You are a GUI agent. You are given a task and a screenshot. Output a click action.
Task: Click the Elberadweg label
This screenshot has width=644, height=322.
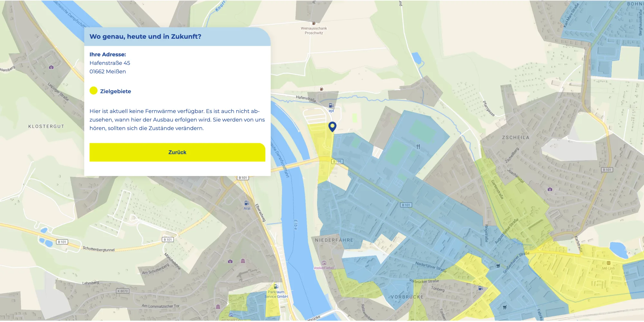(x=260, y=213)
